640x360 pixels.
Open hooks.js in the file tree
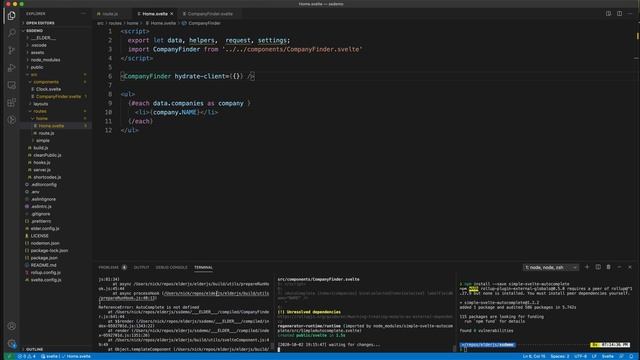42,163
